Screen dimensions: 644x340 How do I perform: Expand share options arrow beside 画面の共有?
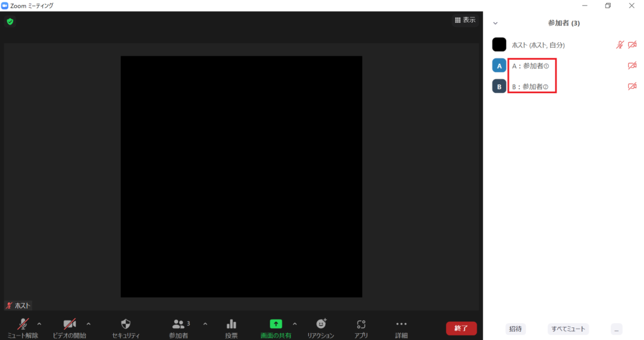294,324
